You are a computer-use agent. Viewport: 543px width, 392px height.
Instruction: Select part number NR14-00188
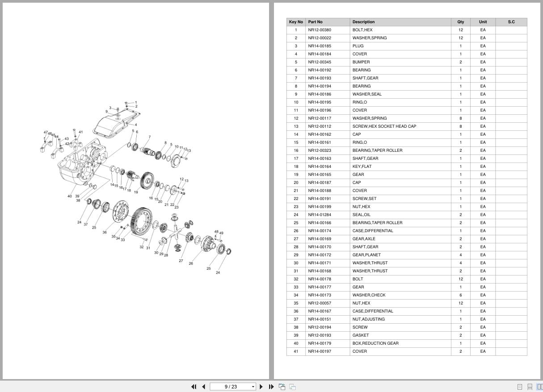pyautogui.click(x=320, y=191)
